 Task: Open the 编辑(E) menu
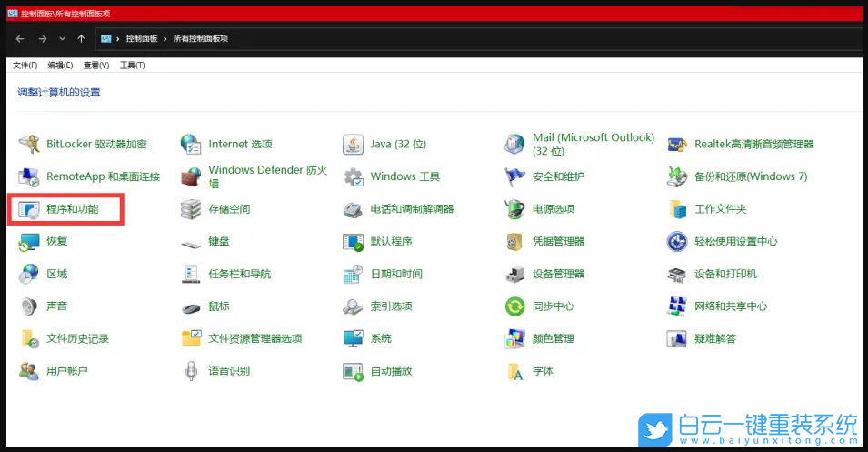pos(60,65)
